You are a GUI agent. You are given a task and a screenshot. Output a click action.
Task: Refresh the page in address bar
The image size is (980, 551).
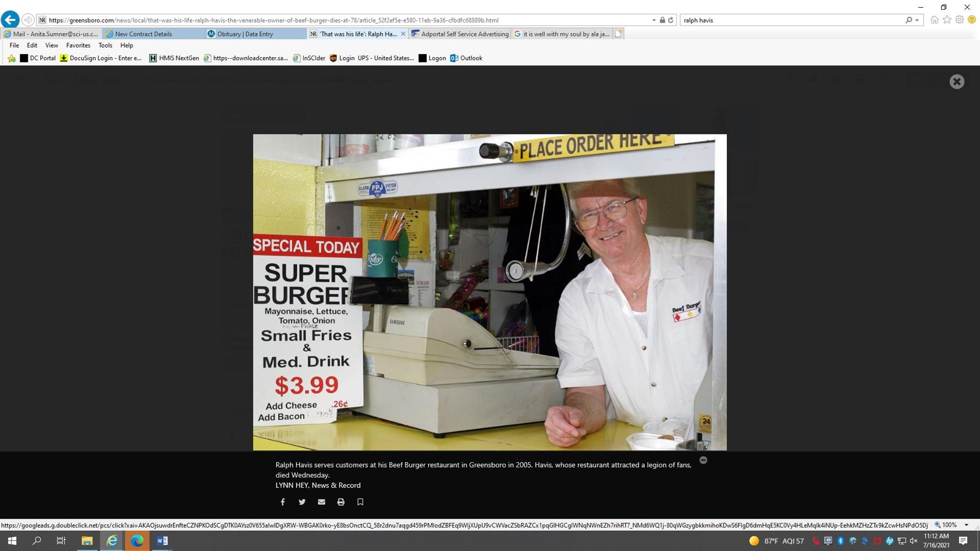(671, 20)
